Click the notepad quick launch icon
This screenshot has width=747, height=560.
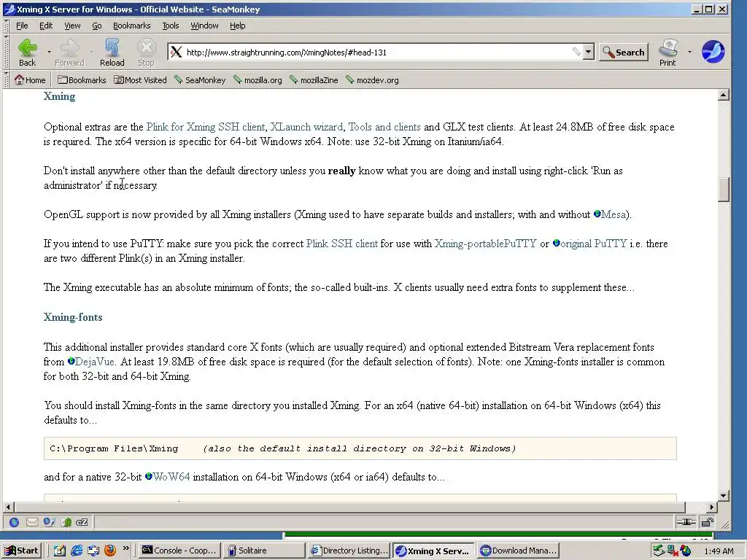click(60, 551)
